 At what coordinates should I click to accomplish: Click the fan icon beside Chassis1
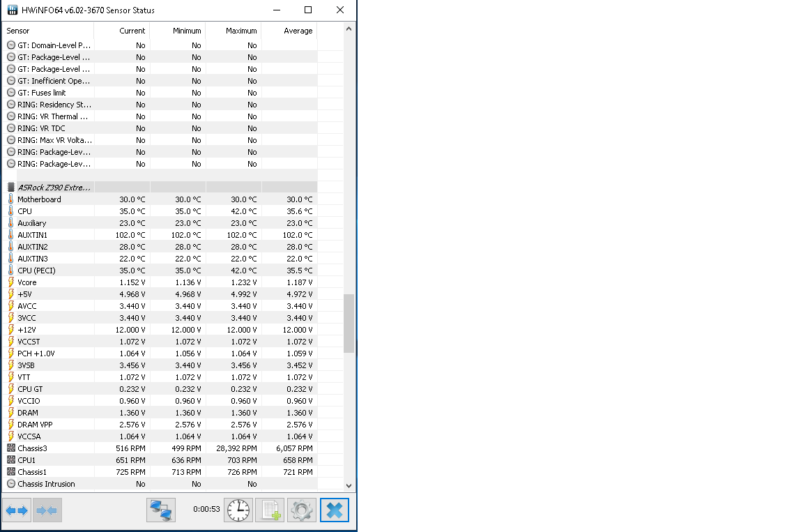[x=10, y=471]
